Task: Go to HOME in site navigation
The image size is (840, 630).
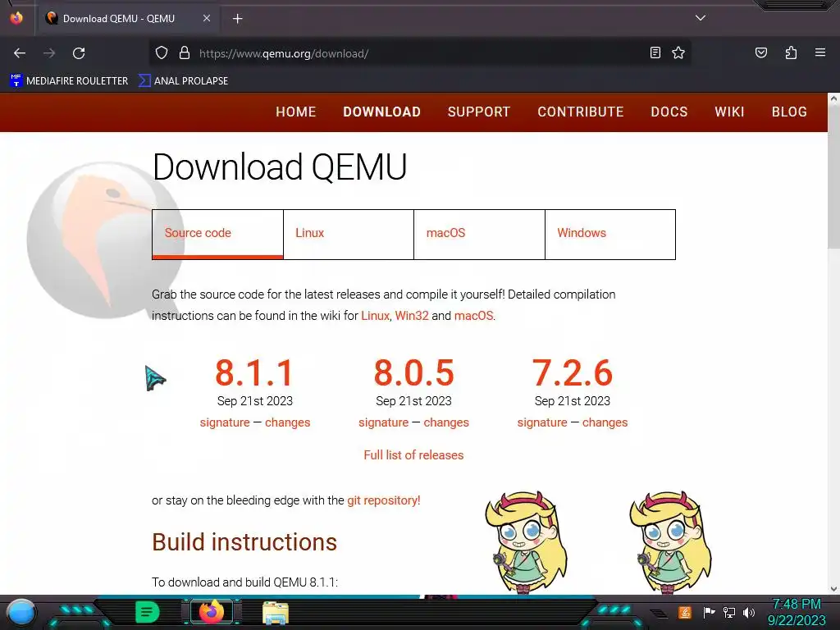Action: coord(295,112)
